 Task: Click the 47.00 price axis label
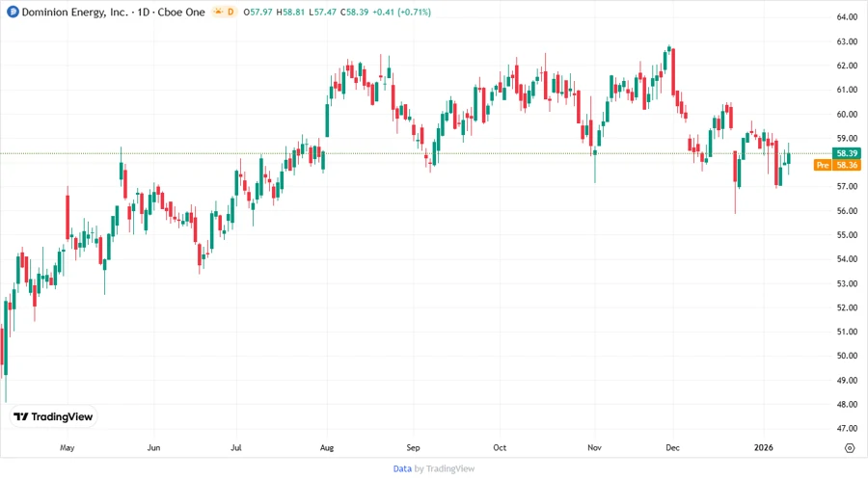(x=847, y=428)
